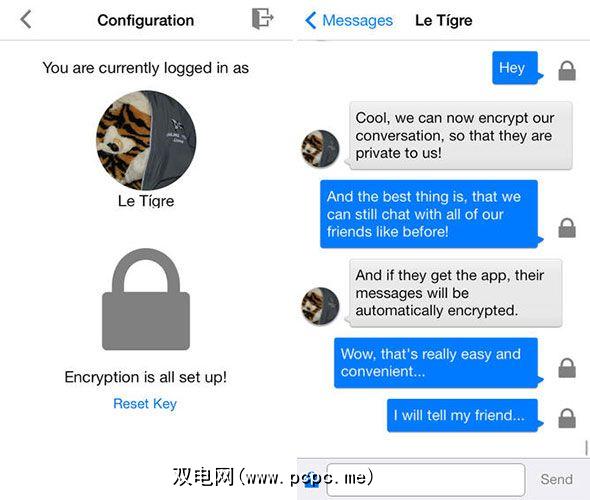Image resolution: width=590 pixels, height=500 pixels.
Task: Focus the message text input field
Action: tap(426, 480)
